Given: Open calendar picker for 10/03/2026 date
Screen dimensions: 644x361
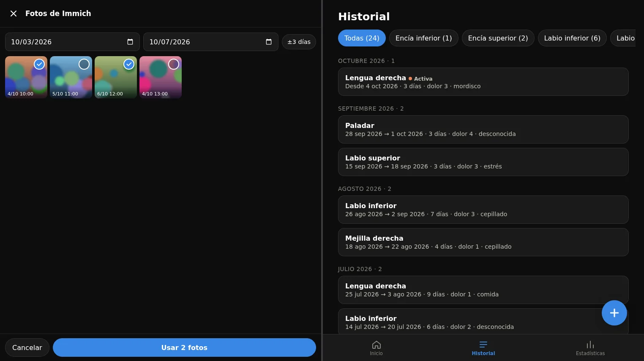Looking at the screenshot, I should pyautogui.click(x=130, y=42).
